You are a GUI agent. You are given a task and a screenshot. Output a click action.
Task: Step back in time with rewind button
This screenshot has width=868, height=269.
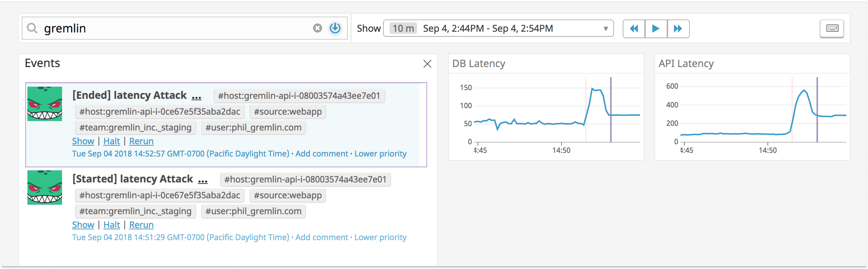click(634, 28)
